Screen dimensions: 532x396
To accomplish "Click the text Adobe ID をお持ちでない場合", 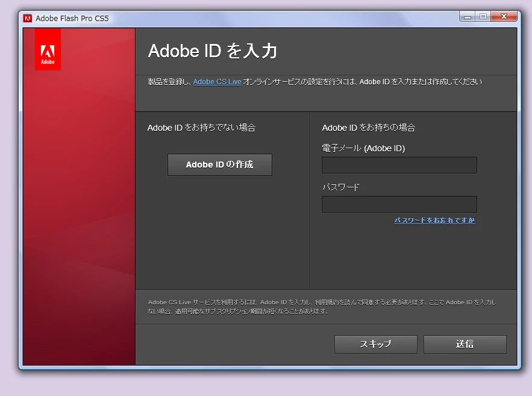I will (202, 128).
